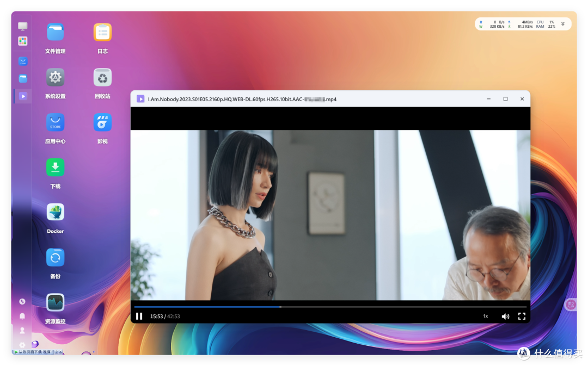Open sidebar settings gear at bottom

point(22,345)
